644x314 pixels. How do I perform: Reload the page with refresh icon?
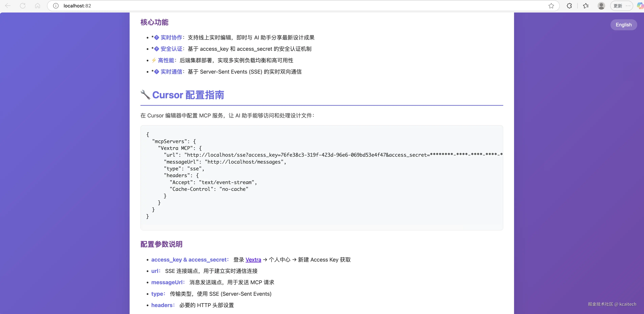23,6
